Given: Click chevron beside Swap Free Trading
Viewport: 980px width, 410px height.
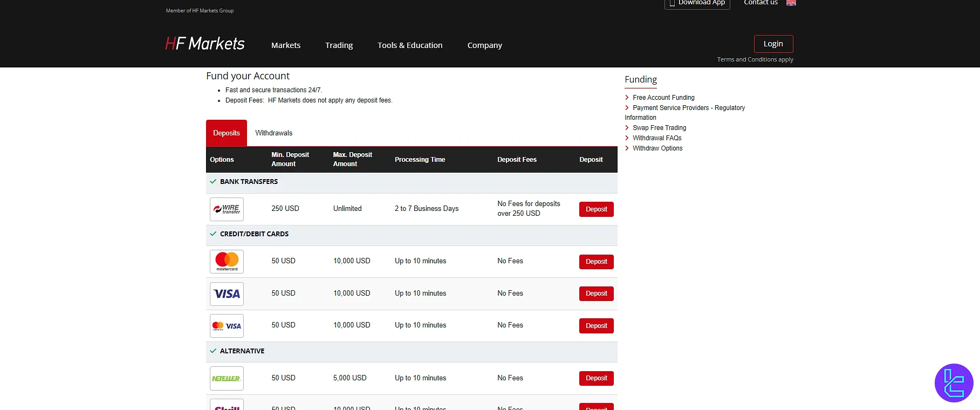Looking at the screenshot, I should pos(627,128).
